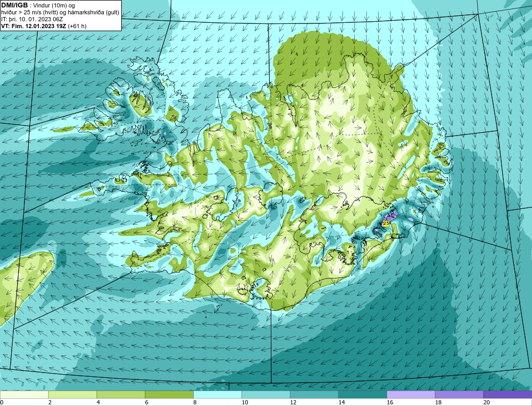Click the 12–14 m/s teal legend swatch
This screenshot has height=406, width=532.
pos(314,394)
